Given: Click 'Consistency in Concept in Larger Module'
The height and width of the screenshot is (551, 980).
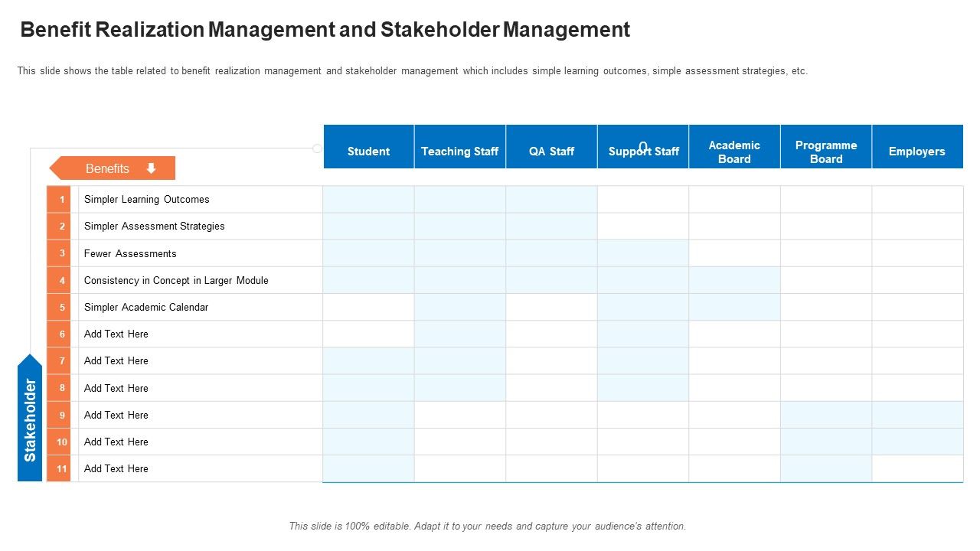Looking at the screenshot, I should tap(176, 280).
